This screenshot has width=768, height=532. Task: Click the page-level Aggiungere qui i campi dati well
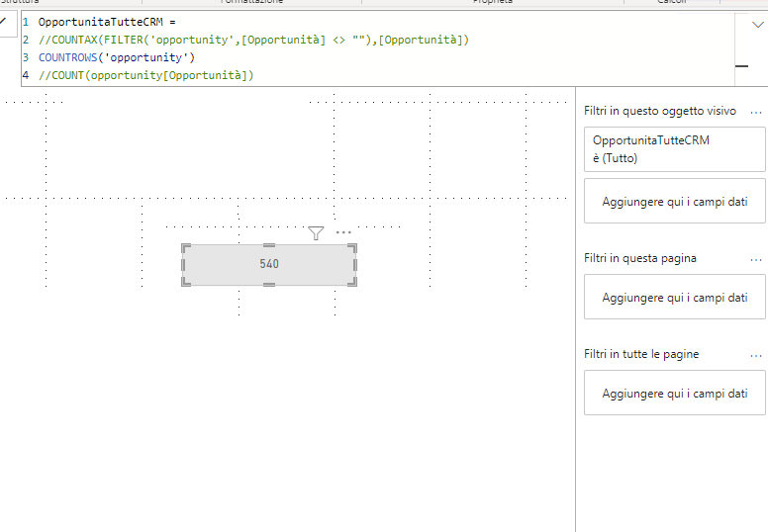[x=674, y=297]
